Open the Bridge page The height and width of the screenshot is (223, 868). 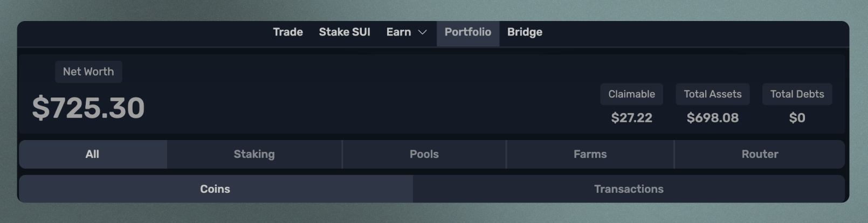[525, 32]
